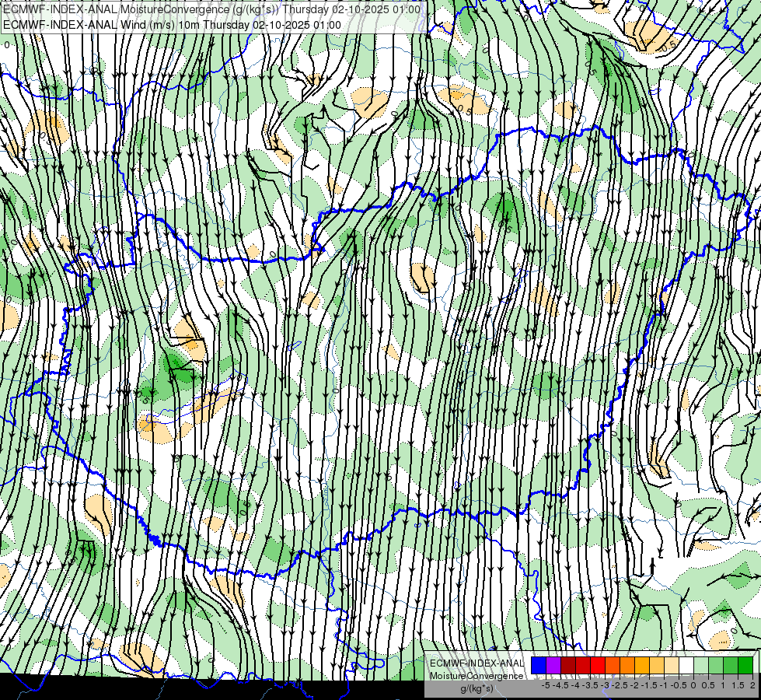Image resolution: width=761 pixels, height=700 pixels.
Task: Click the MoistureConvergence title line at top
Action: [x=211, y=9]
